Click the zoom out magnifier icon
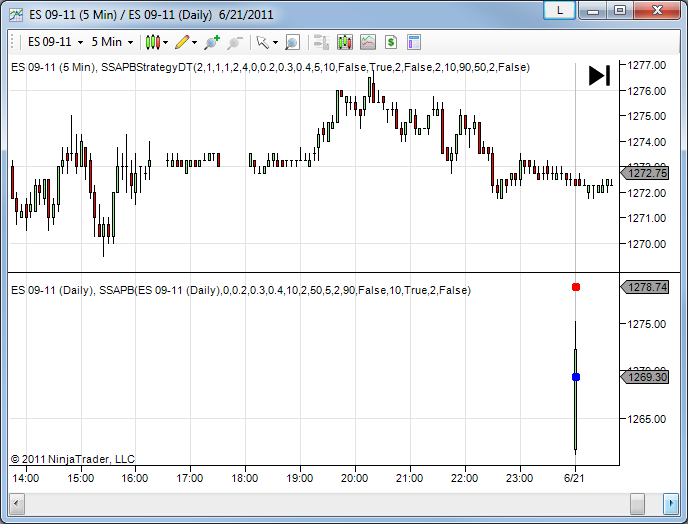Viewport: 688px width, 524px height. point(235,42)
